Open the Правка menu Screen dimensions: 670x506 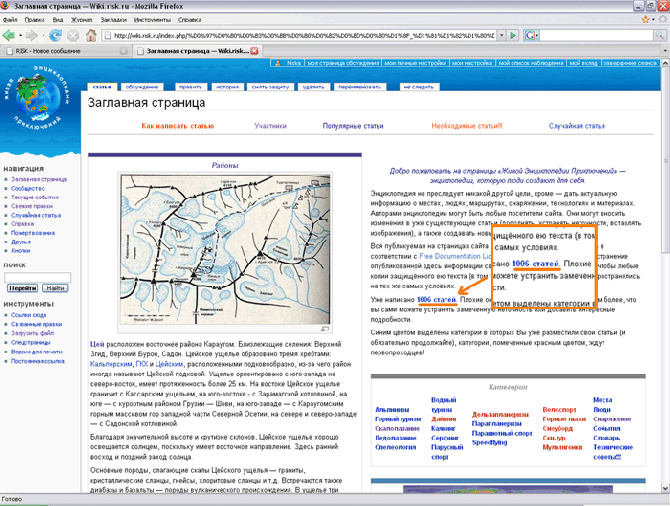point(34,20)
